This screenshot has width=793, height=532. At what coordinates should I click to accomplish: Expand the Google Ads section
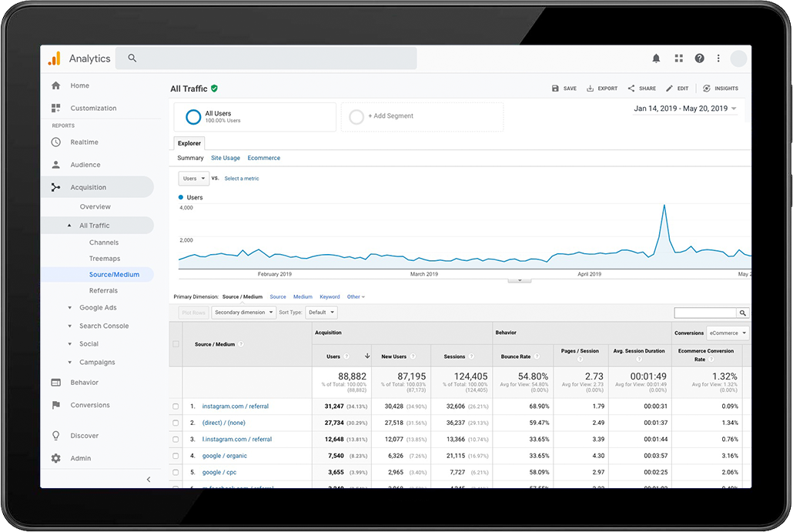70,307
